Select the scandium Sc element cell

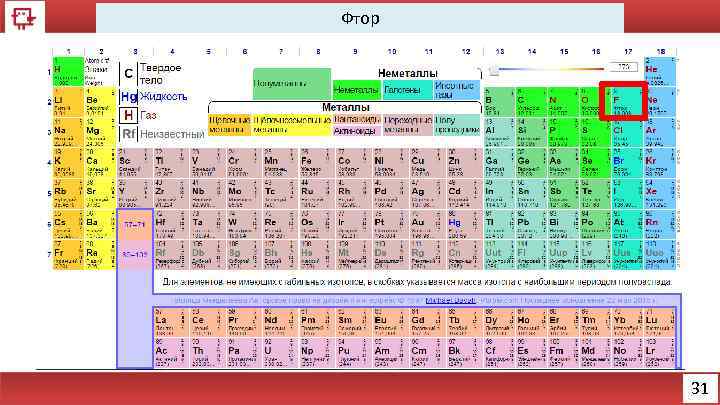point(134,163)
